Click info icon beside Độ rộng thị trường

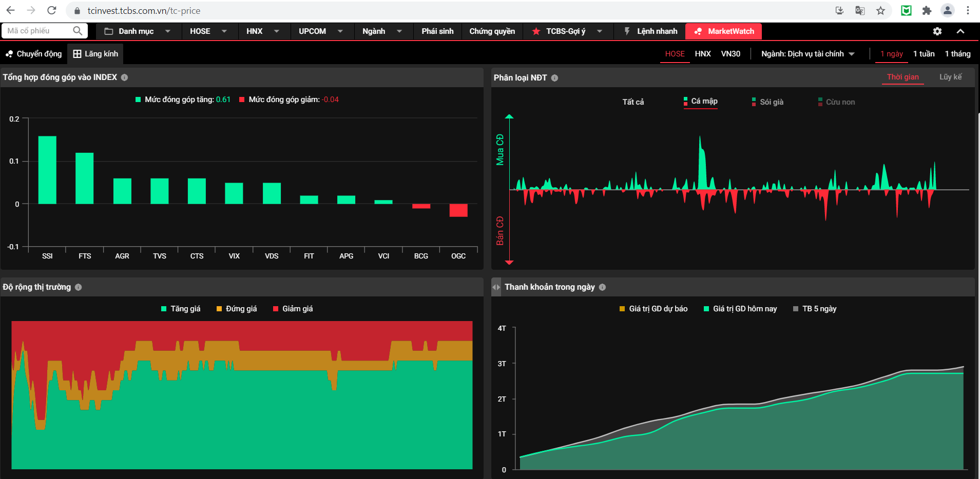pyautogui.click(x=79, y=287)
